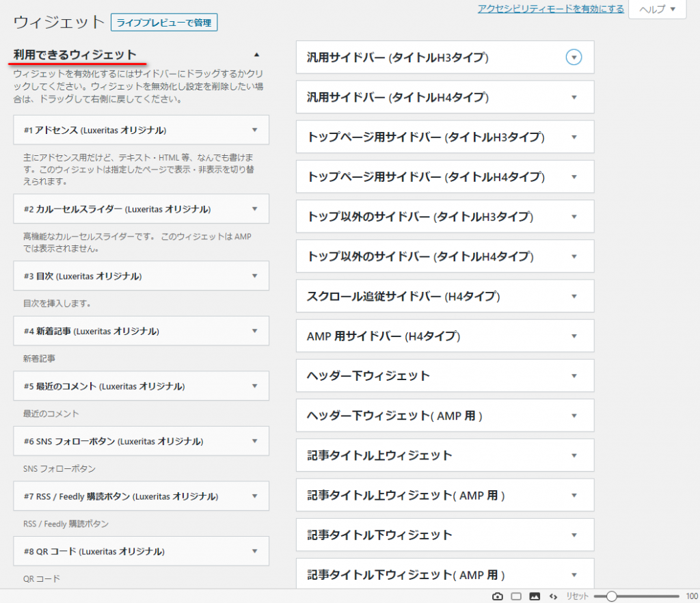This screenshot has width=700, height=603.
Task: Expand the #1 アドセンス widget
Action: [254, 130]
